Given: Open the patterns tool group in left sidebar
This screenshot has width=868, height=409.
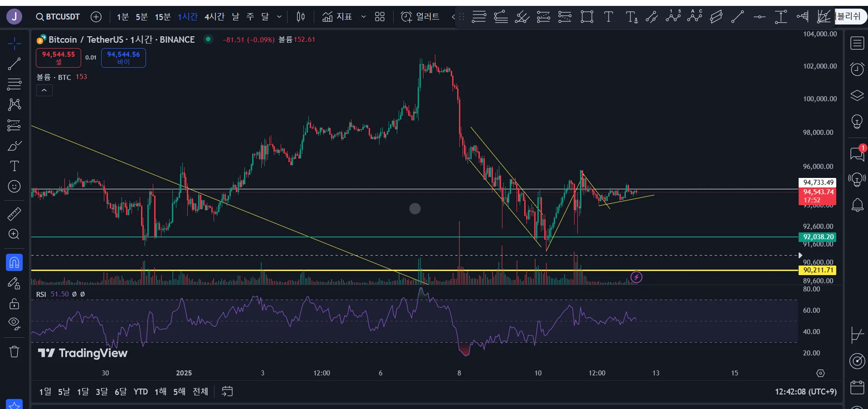Looking at the screenshot, I should 15,104.
